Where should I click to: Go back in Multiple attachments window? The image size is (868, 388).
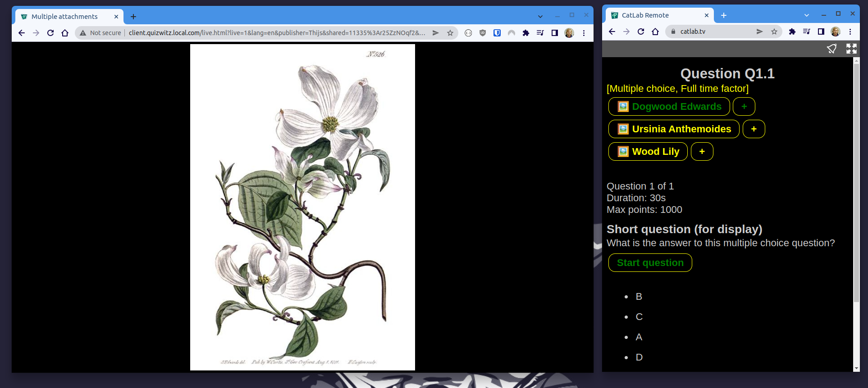click(x=22, y=33)
